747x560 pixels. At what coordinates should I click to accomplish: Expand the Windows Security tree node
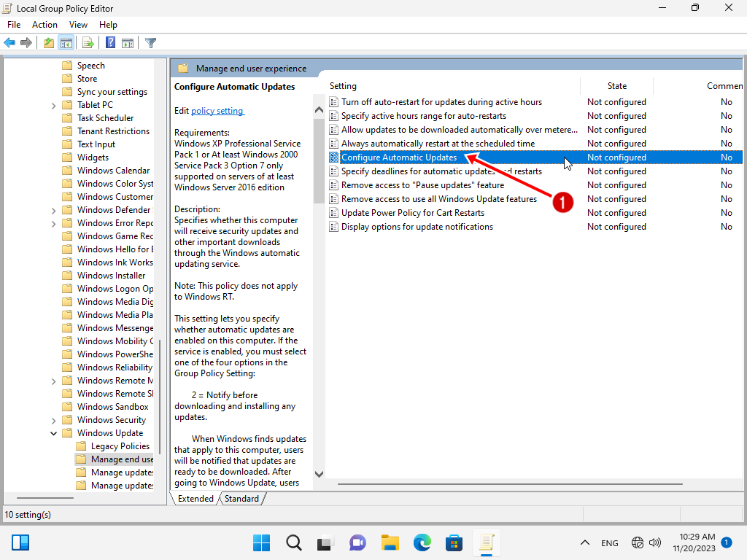click(54, 420)
